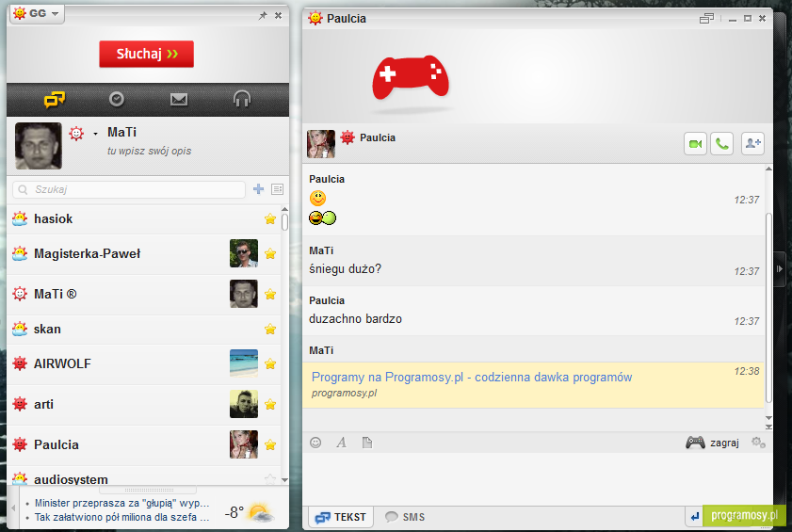Open the GG main menu dropdown
Screen dimensions: 792x532
(x=37, y=13)
